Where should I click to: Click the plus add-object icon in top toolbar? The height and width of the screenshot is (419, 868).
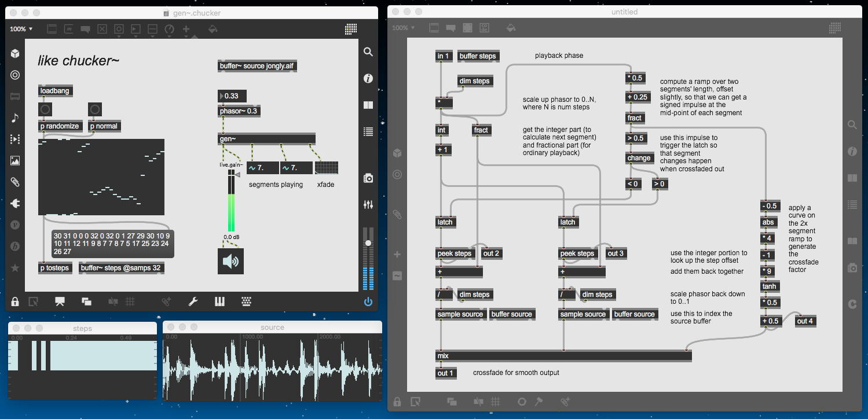[186, 28]
